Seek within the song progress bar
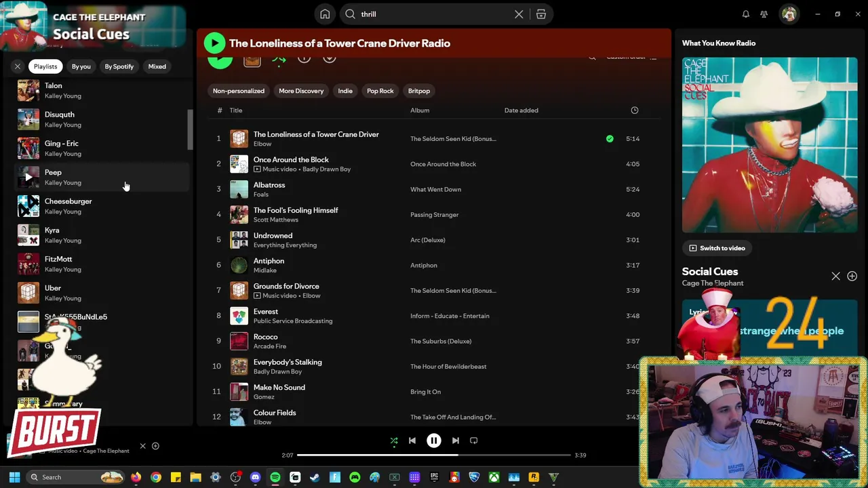 point(434,455)
